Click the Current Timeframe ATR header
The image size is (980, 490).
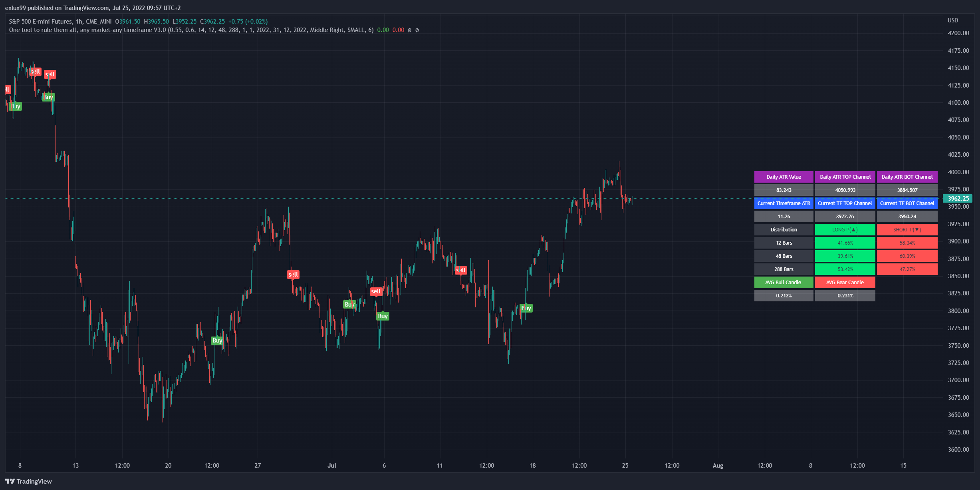coord(784,203)
